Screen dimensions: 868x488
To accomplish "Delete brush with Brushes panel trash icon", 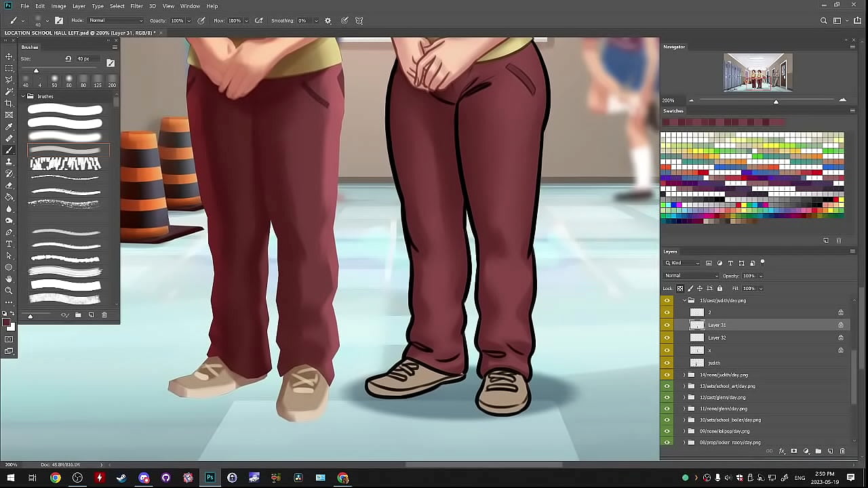I will click(x=104, y=315).
